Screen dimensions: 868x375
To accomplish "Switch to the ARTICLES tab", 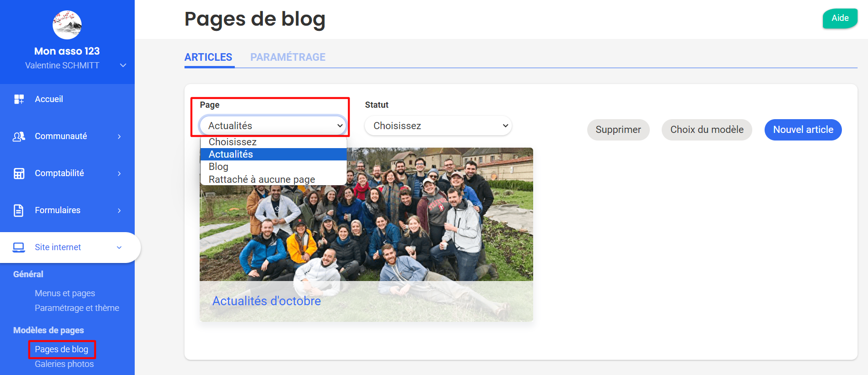I will pyautogui.click(x=209, y=57).
